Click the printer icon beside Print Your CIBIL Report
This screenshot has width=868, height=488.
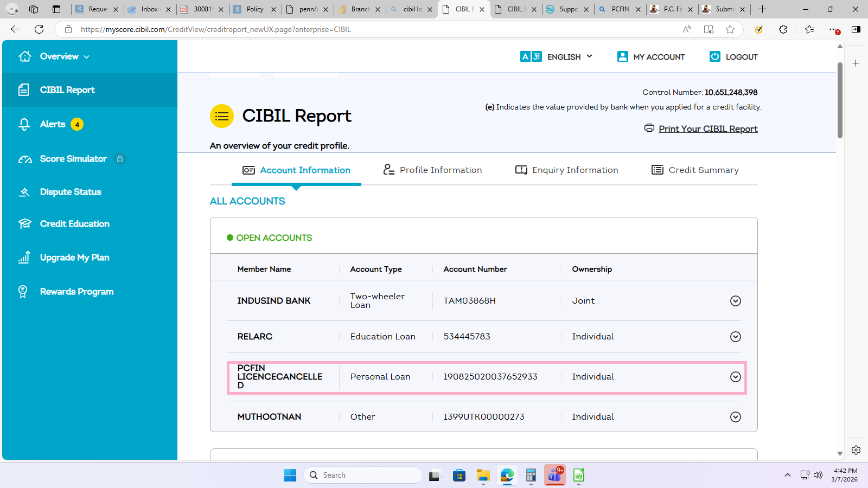coord(649,128)
